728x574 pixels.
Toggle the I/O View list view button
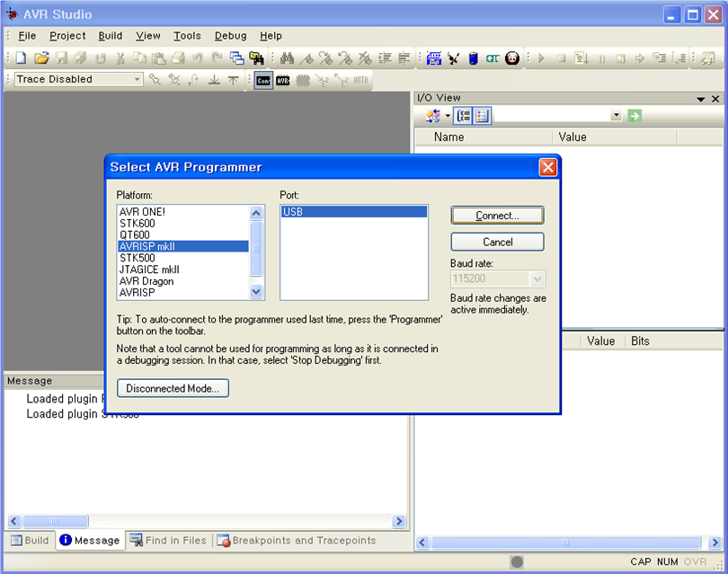tap(482, 116)
